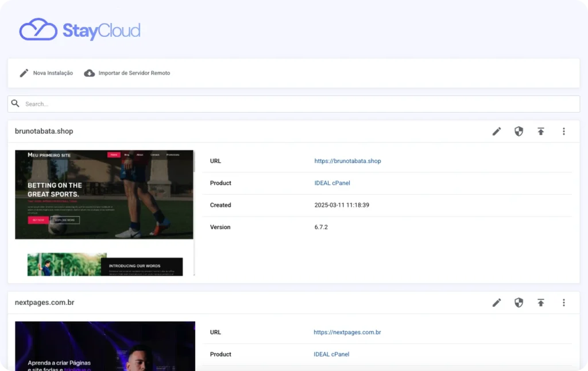The height and width of the screenshot is (371, 588).
Task: Open Importar de Servidor Remoto
Action: (134, 73)
